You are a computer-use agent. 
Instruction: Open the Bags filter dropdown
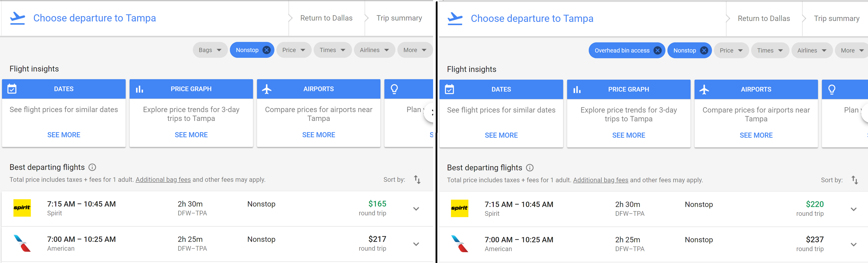[210, 50]
